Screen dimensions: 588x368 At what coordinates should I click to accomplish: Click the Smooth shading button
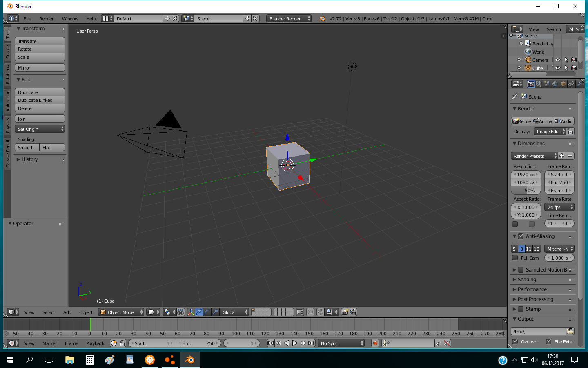[x=27, y=147]
